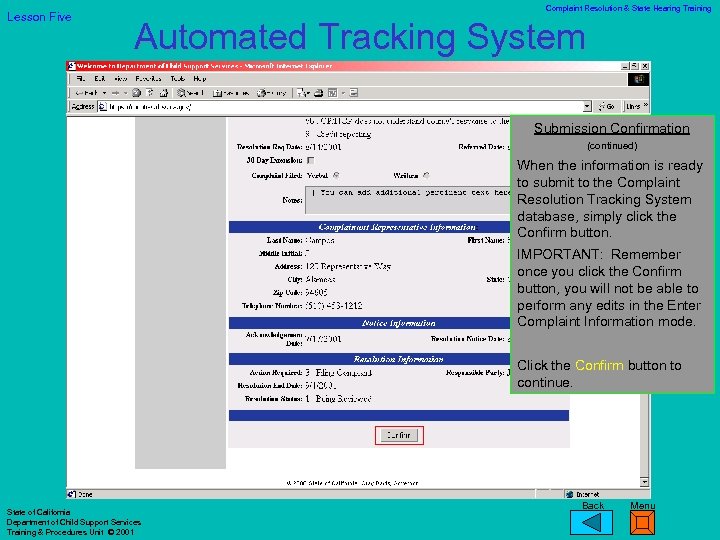Click the Mail toolbar icon
The width and height of the screenshot is (720, 540).
coord(302,93)
